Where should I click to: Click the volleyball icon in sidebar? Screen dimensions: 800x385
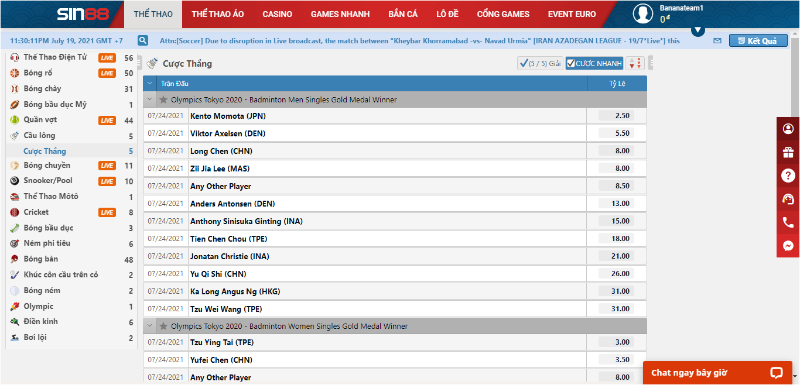point(15,166)
